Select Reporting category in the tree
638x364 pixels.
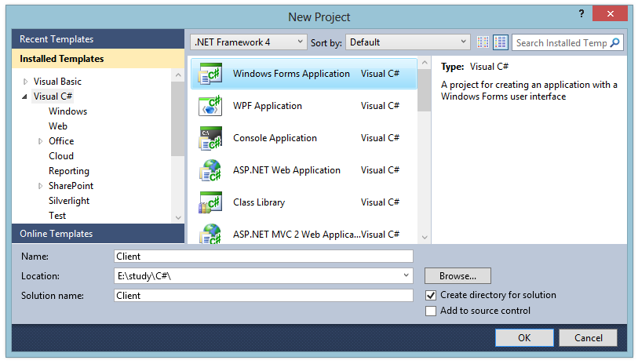point(69,171)
